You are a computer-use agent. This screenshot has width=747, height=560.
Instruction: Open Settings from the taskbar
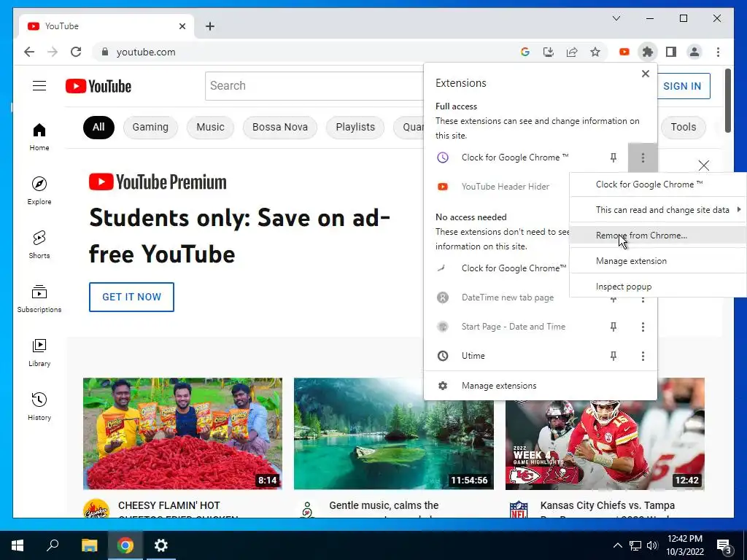[161, 545]
